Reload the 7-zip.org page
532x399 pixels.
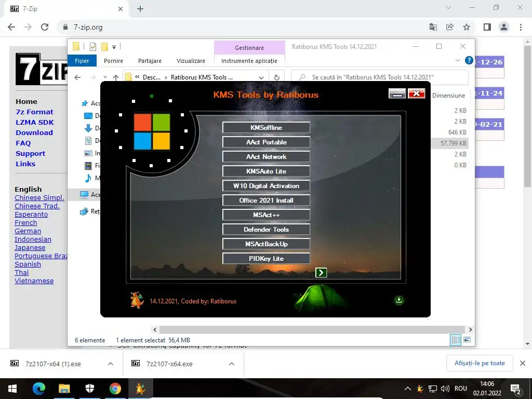[45, 27]
